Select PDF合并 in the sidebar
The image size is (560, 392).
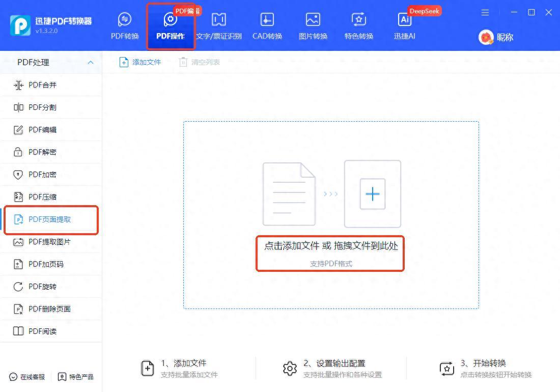coord(42,85)
